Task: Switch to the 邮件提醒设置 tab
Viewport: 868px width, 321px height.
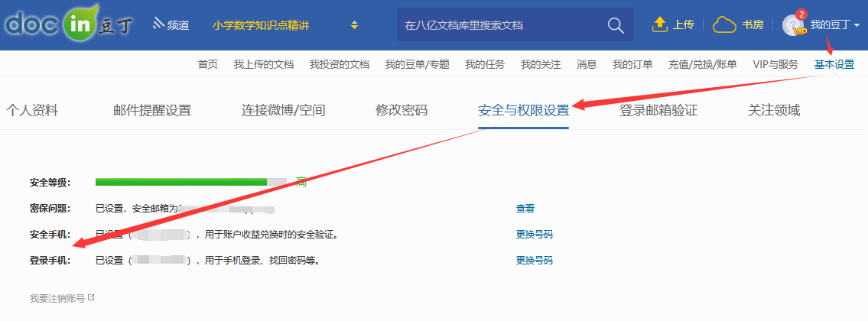Action: coord(152,111)
